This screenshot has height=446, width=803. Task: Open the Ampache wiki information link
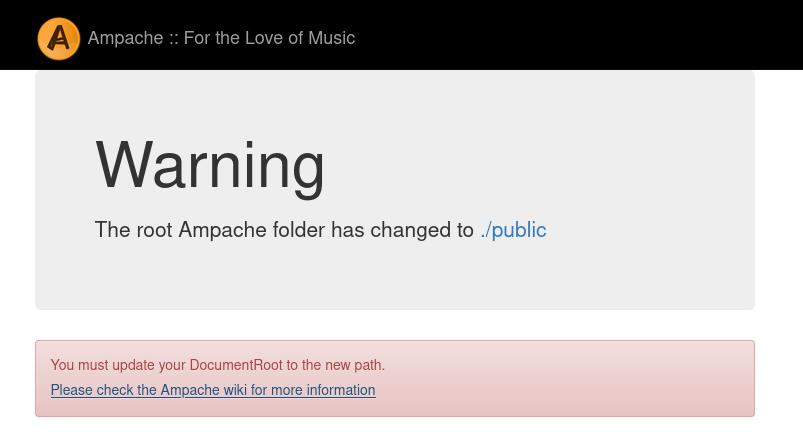click(x=213, y=390)
